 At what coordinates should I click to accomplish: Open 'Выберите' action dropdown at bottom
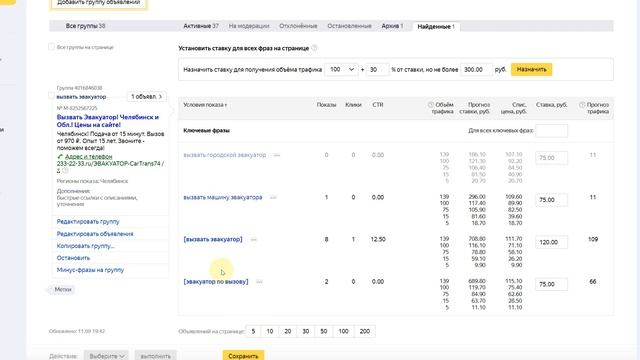pyautogui.click(x=106, y=356)
